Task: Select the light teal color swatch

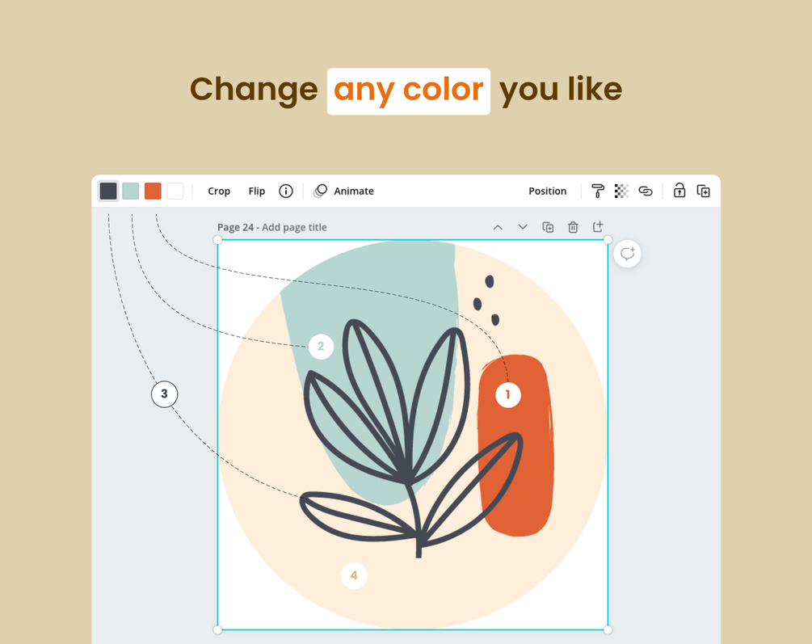Action: pos(130,192)
